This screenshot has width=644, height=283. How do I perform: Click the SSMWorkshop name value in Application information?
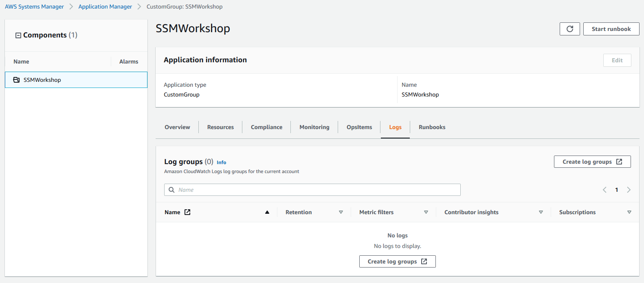420,94
